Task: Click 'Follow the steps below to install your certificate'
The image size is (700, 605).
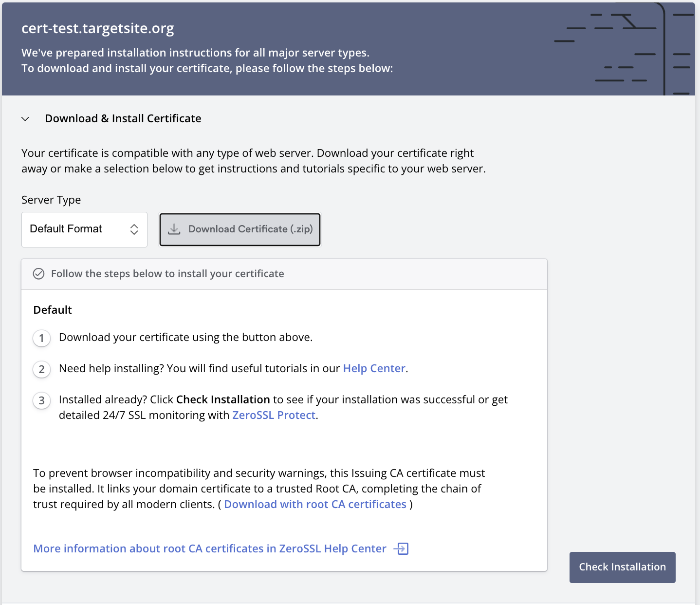Action: [x=167, y=274]
